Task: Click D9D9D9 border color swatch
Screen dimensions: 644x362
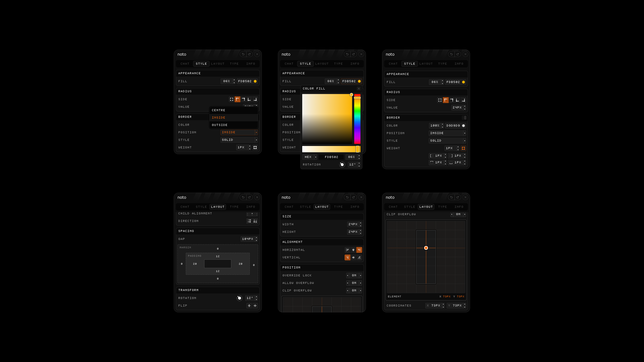Action: point(464,126)
